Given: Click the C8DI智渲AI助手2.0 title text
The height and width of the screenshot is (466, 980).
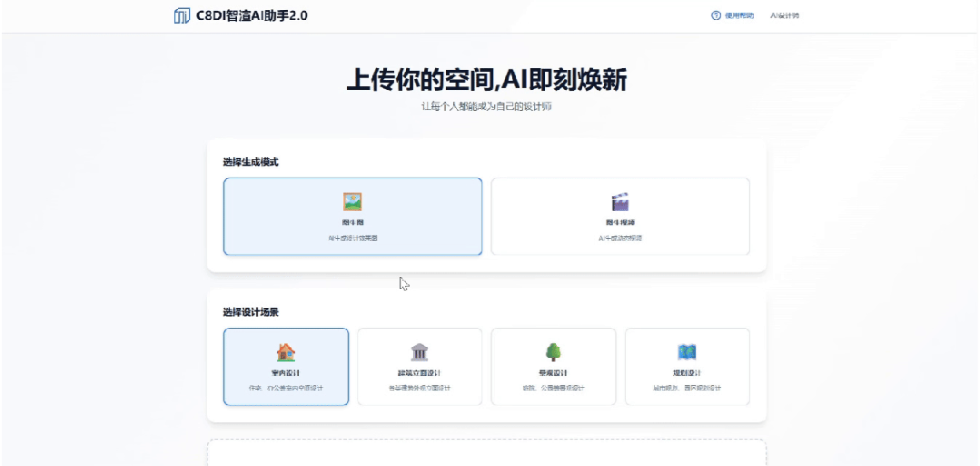Looking at the screenshot, I should click(252, 15).
